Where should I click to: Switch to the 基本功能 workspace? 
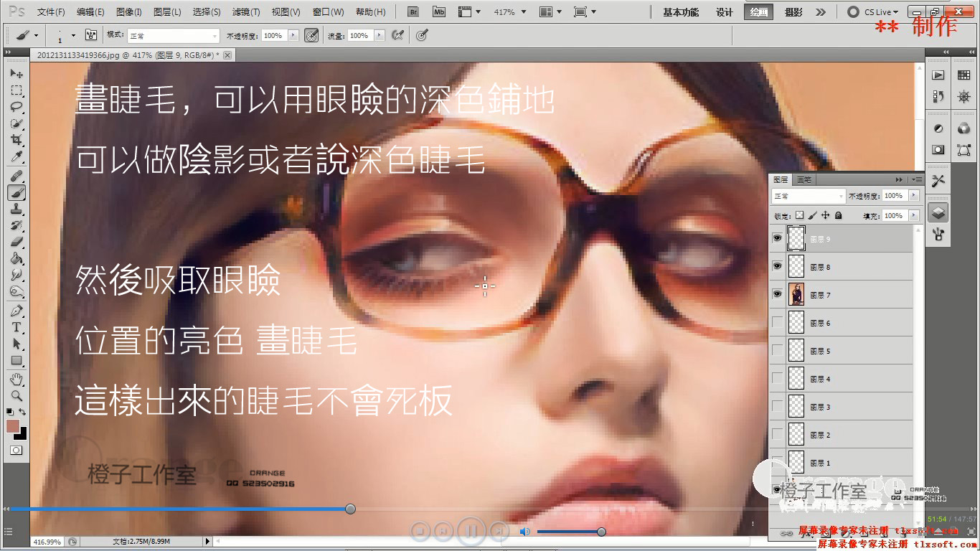click(681, 12)
